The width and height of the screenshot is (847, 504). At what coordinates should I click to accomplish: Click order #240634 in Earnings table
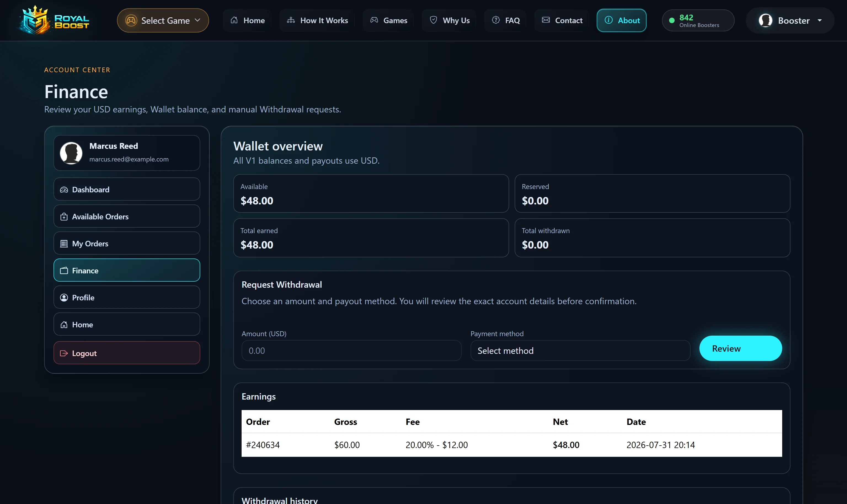click(263, 445)
